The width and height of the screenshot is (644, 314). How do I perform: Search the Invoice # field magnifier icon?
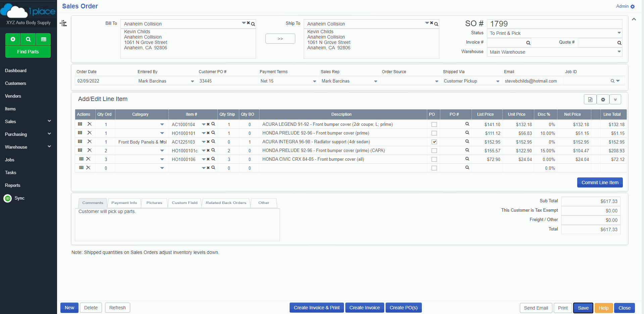[528, 43]
